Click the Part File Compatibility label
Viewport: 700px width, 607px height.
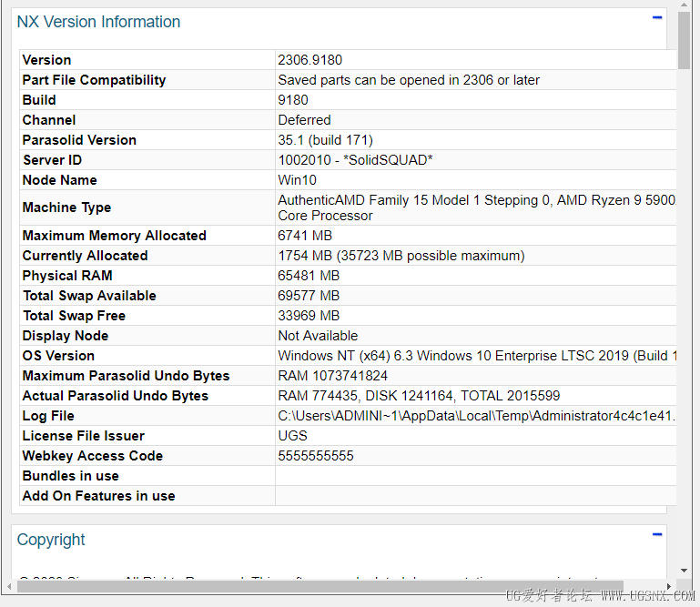click(94, 80)
